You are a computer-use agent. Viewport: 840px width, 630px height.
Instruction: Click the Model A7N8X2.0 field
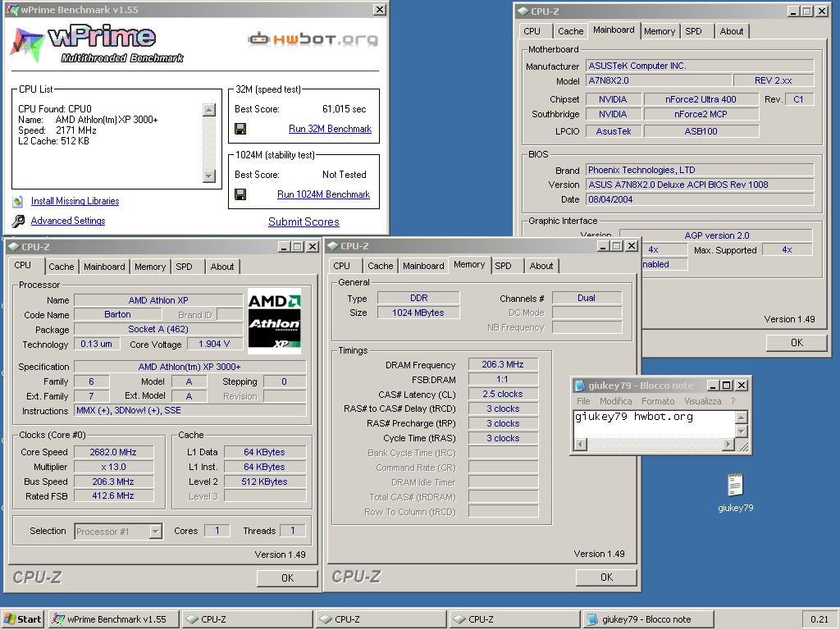[x=659, y=80]
